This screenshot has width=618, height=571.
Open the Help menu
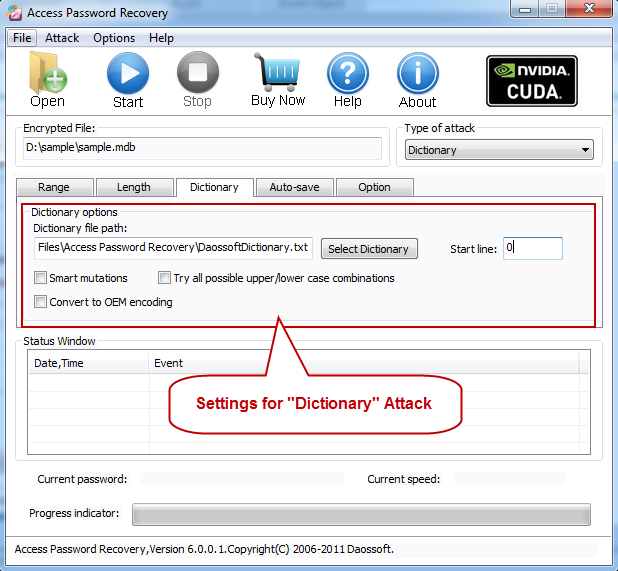(161, 38)
